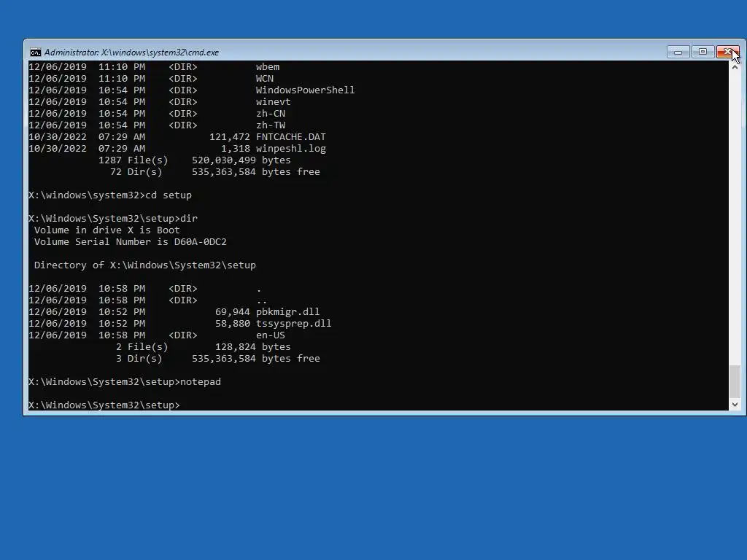Click the '1287 File(s)' summary line
The width and height of the screenshot is (747, 560).
pos(194,160)
